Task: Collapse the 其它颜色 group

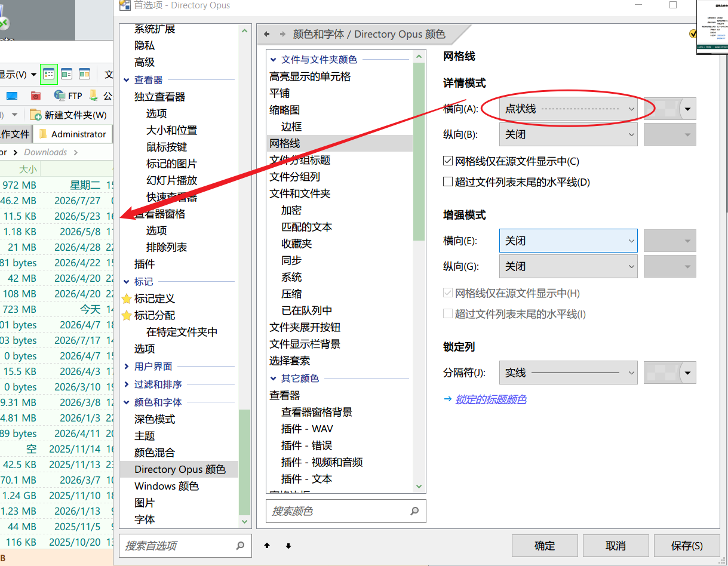Action: (274, 378)
